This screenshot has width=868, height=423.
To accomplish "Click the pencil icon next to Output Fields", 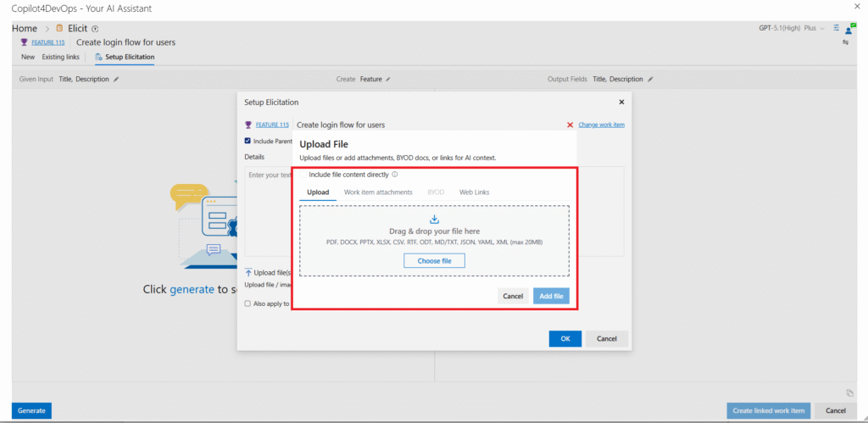I will 650,79.
